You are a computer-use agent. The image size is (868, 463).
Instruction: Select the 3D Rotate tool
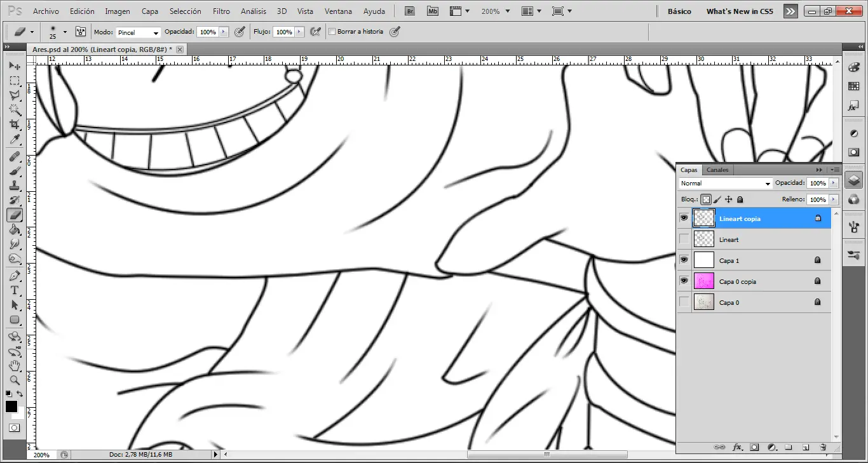point(15,337)
